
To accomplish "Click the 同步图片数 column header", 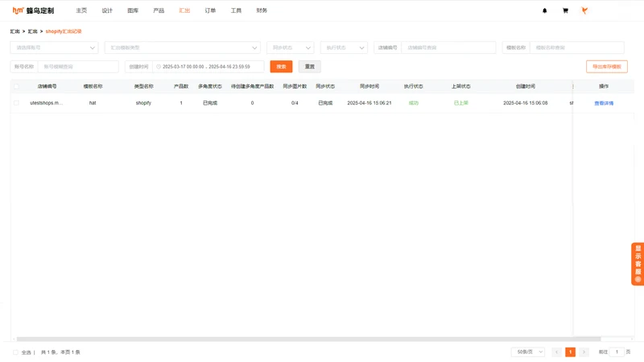I will 295,87.
